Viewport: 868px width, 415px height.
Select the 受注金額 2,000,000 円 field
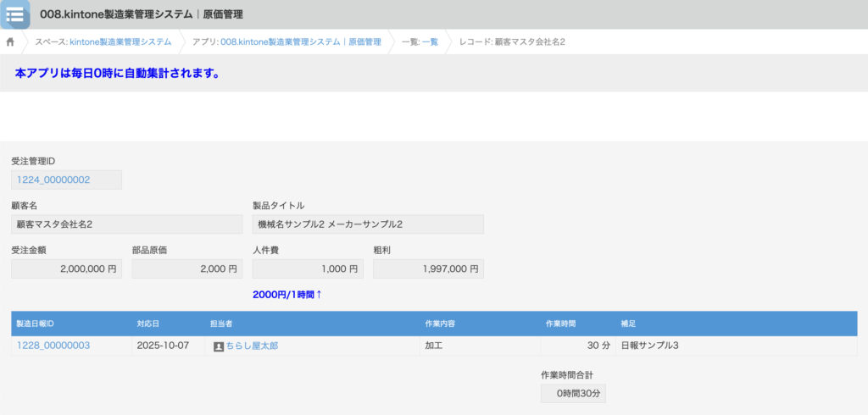click(x=66, y=268)
